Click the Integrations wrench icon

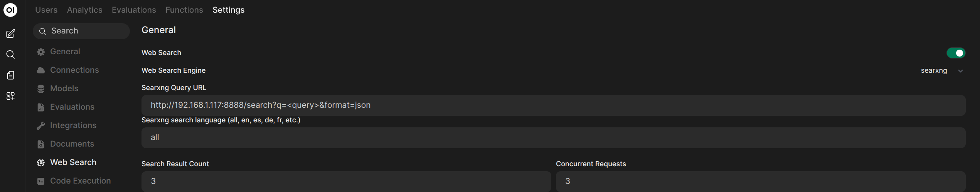click(41, 126)
